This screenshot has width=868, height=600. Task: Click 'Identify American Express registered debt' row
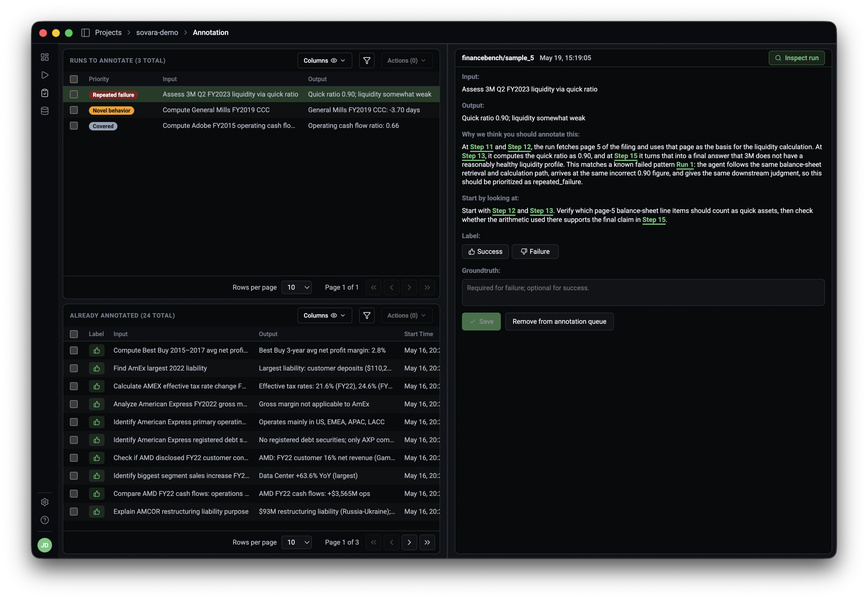[251, 440]
